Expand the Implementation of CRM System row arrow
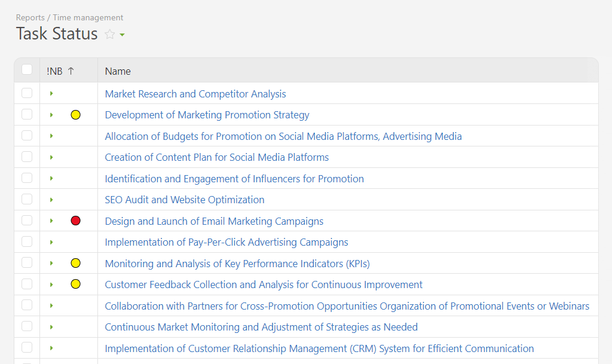 51,348
